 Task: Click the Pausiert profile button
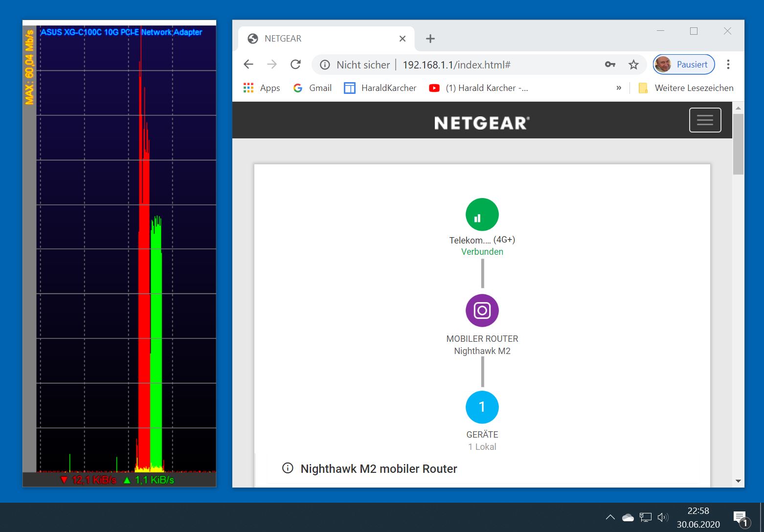(x=684, y=65)
